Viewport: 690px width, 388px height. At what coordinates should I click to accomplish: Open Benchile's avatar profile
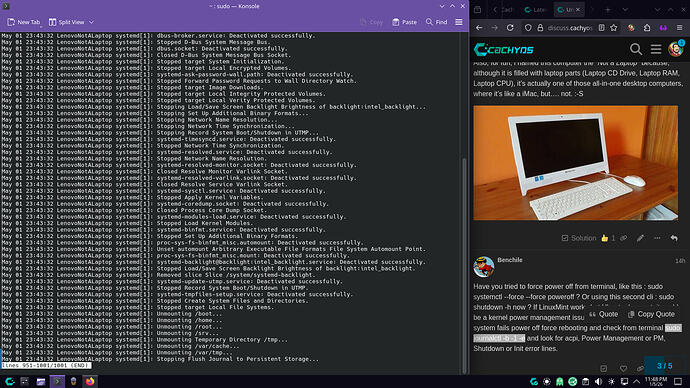[x=484, y=267]
